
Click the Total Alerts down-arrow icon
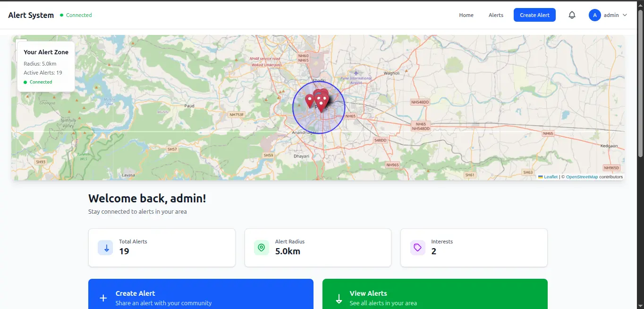(105, 248)
